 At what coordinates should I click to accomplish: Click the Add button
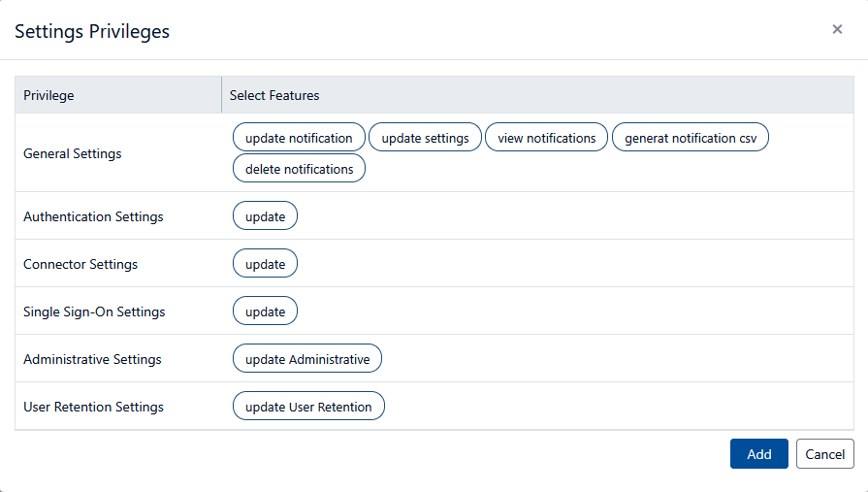[x=759, y=454]
